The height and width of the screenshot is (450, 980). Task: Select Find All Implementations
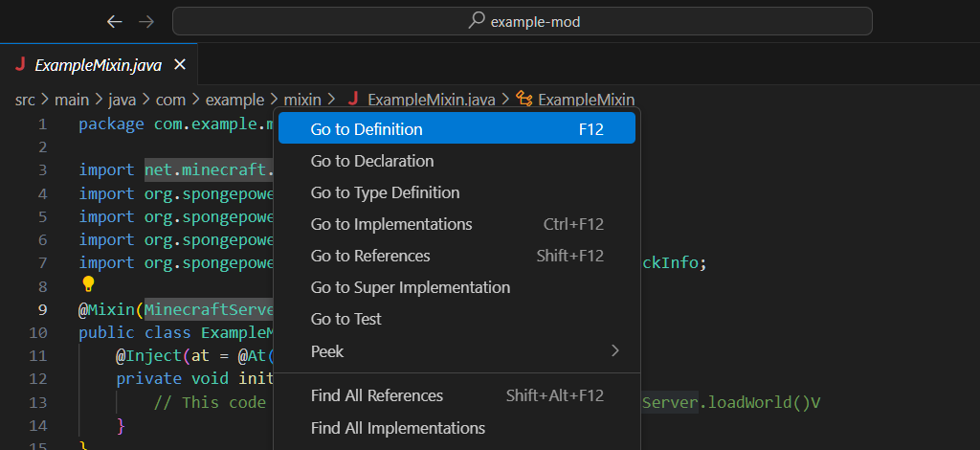397,428
